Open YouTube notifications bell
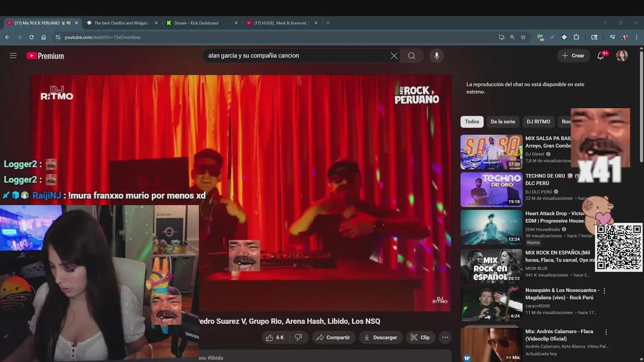644x362 pixels. 601,56
